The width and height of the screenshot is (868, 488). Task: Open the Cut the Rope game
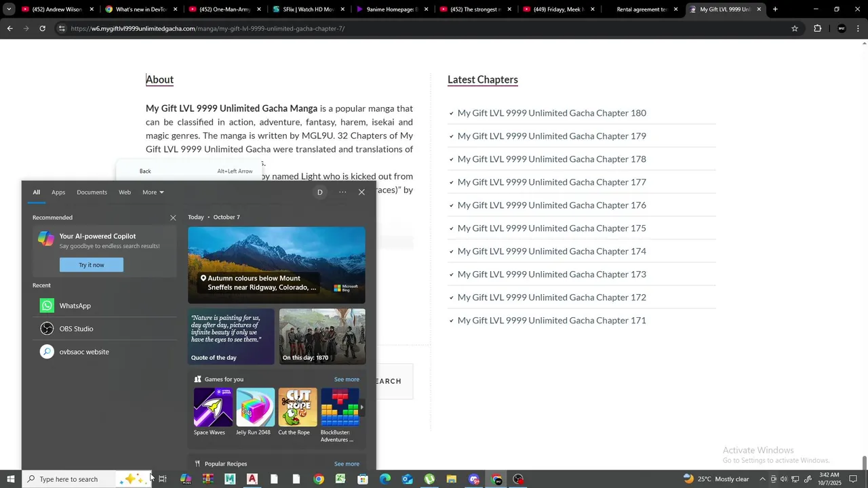pyautogui.click(x=297, y=412)
